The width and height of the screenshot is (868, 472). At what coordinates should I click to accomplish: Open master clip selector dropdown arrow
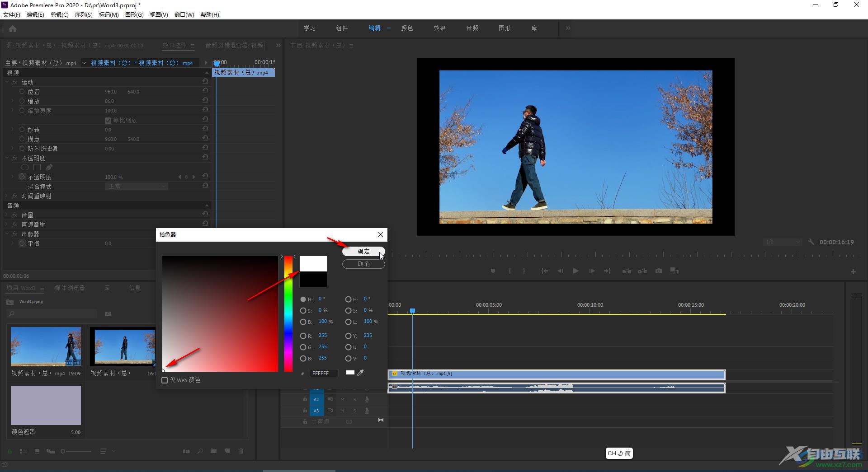click(84, 63)
